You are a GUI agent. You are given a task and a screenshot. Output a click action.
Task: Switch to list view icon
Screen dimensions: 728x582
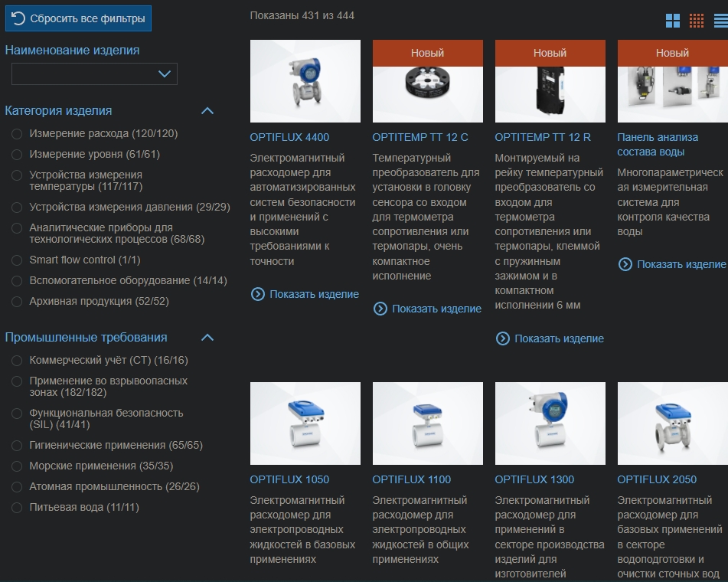coord(720,21)
